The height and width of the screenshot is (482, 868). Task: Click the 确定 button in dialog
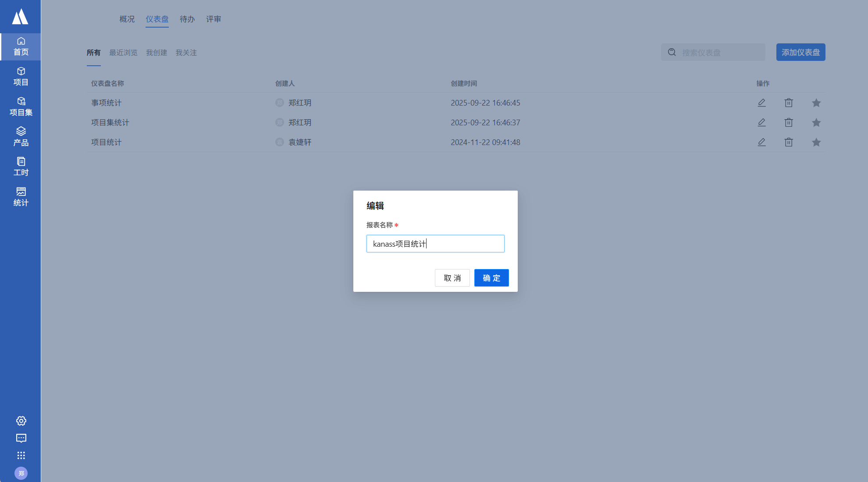pyautogui.click(x=491, y=278)
